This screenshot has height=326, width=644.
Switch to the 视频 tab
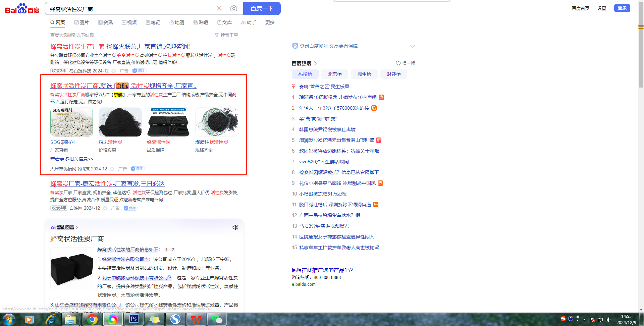tap(129, 22)
